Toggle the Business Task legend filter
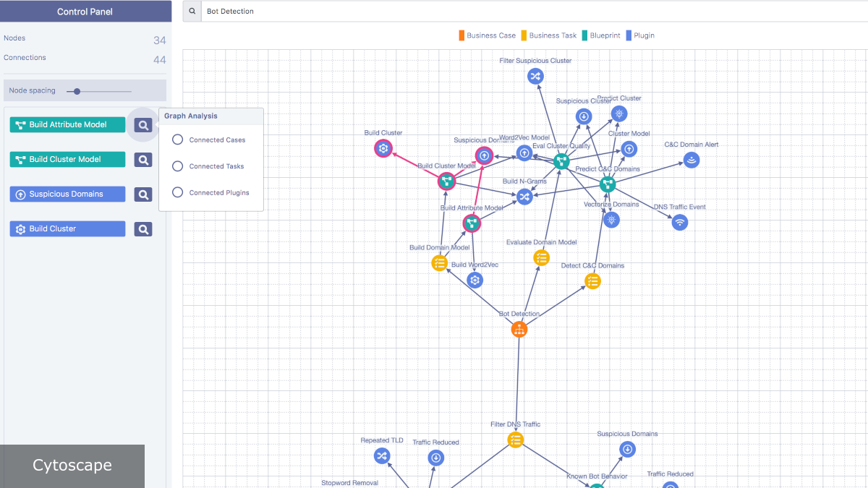 [549, 35]
